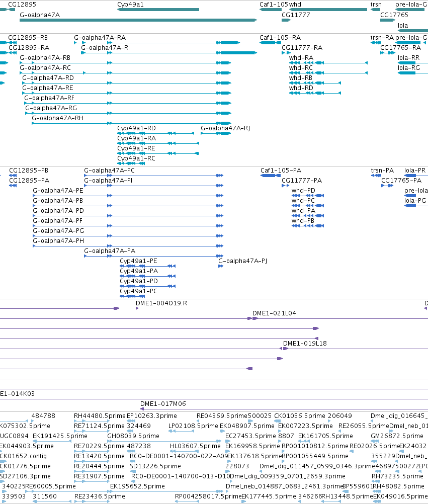The height and width of the screenshot is (504, 428).
Task: Click Cyp49a1-PA protein label
Action: click(x=139, y=271)
